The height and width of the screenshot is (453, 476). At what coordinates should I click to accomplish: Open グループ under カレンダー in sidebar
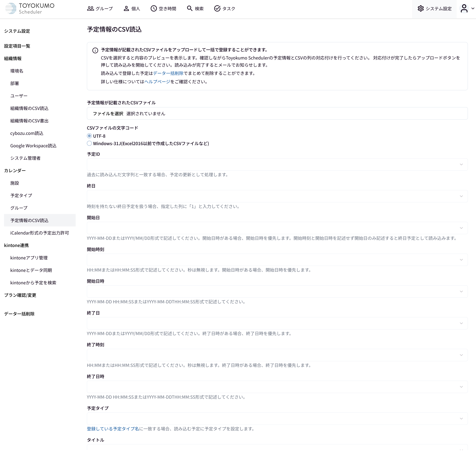click(x=19, y=208)
